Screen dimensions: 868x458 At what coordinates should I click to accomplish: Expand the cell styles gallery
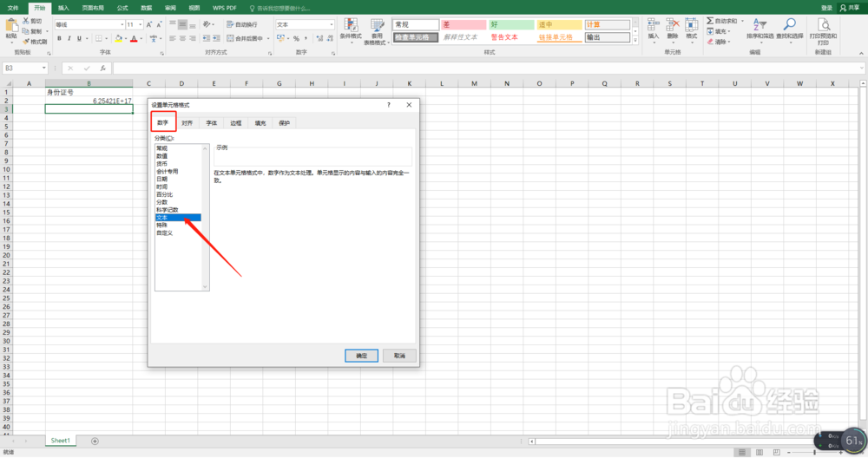pyautogui.click(x=635, y=41)
